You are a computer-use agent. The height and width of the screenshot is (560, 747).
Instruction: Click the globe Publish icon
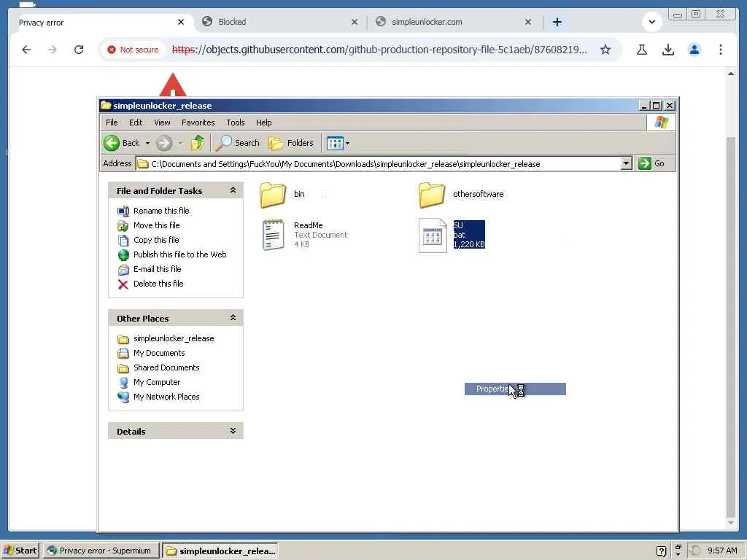pos(123,255)
